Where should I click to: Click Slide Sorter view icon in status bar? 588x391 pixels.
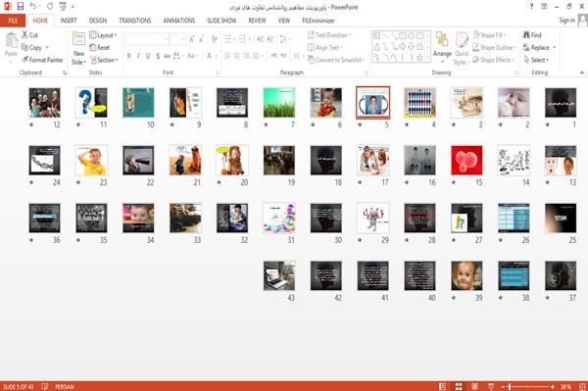[x=459, y=386]
